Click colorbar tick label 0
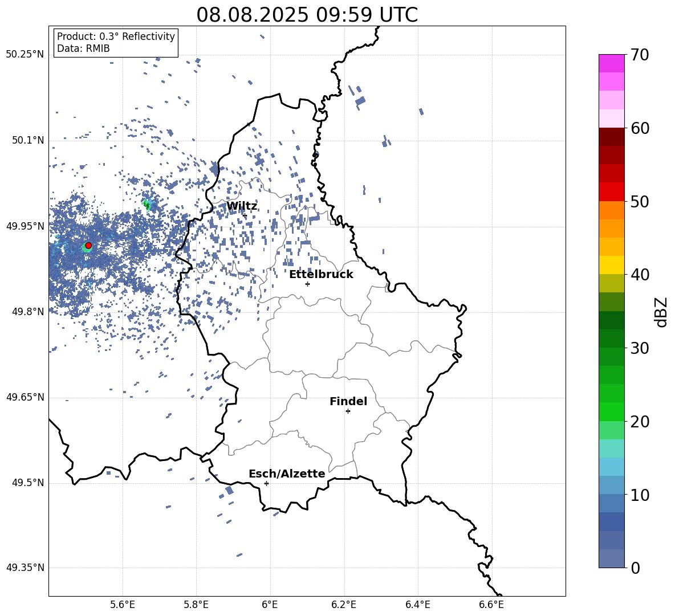This screenshot has width=675, height=616. [635, 568]
